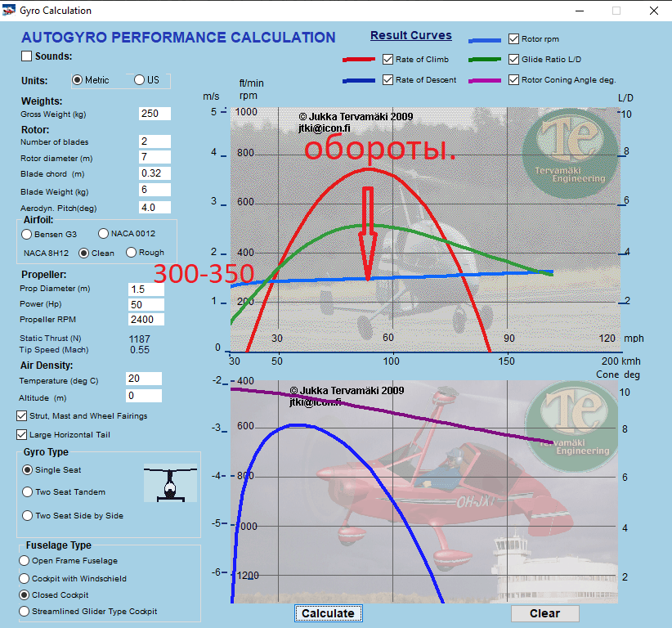
Task: Enable the Sounds checkbox
Action: point(25,54)
